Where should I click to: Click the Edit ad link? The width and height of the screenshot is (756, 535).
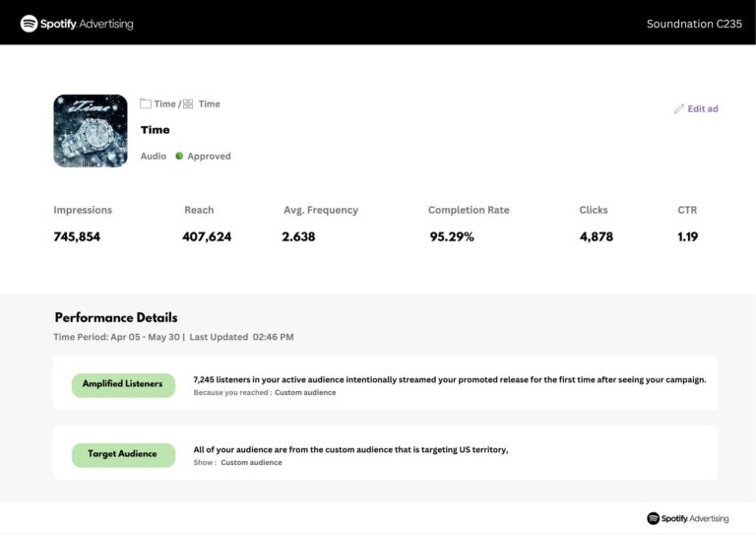[703, 109]
